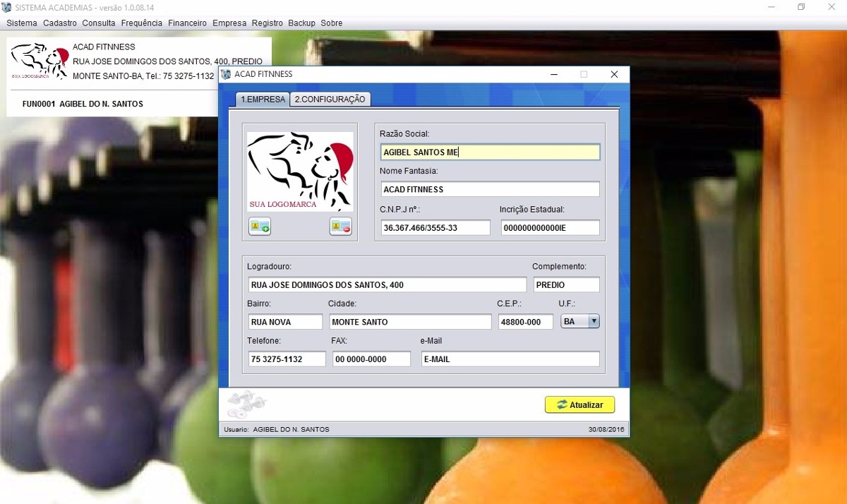Remove the current company logo

340,227
